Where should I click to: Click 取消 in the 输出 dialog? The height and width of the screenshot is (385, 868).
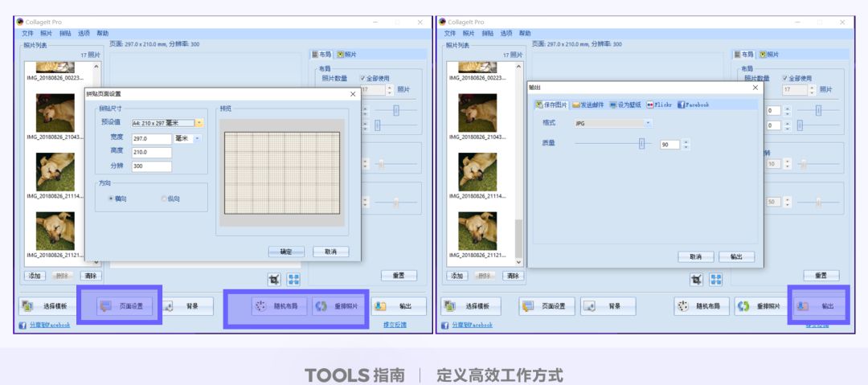pos(696,257)
